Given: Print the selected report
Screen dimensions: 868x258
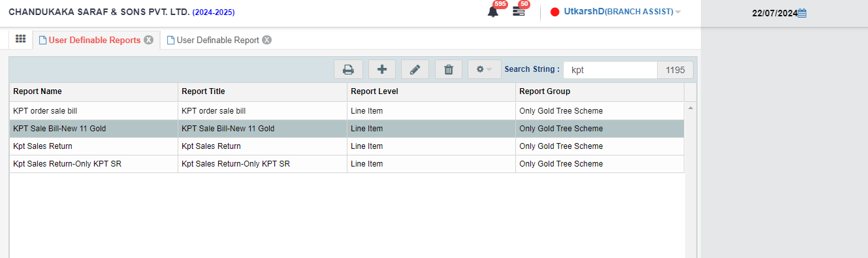Looking at the screenshot, I should tap(348, 70).
